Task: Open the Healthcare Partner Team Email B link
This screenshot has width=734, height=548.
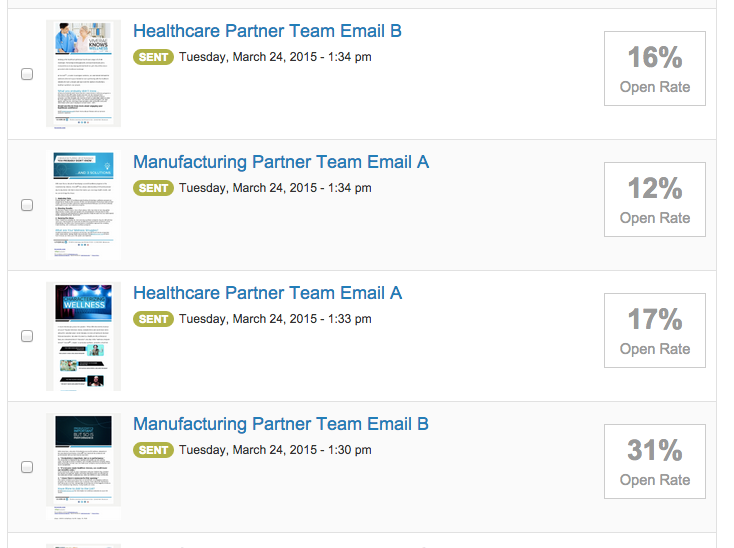Action: (x=267, y=31)
